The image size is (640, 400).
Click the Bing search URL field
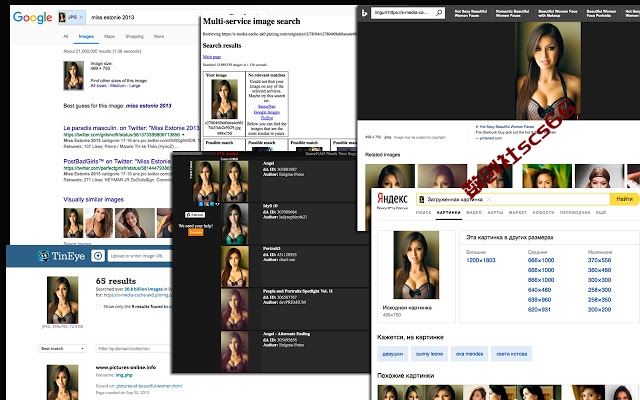(403, 13)
